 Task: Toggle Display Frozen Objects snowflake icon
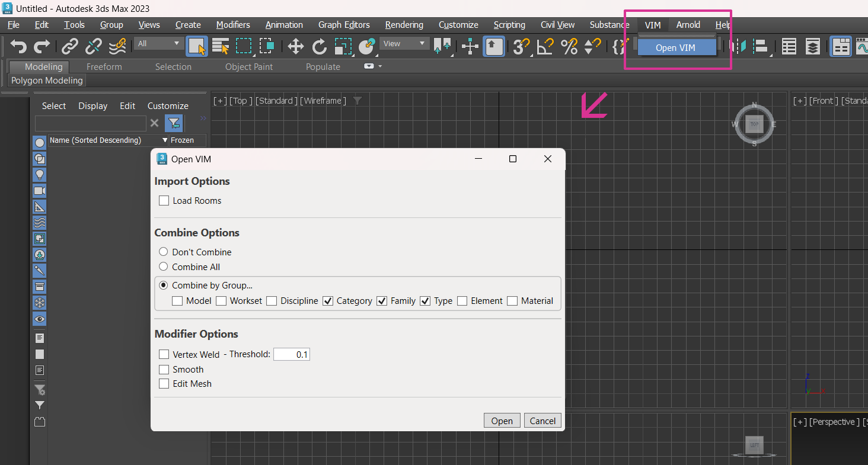(40, 303)
